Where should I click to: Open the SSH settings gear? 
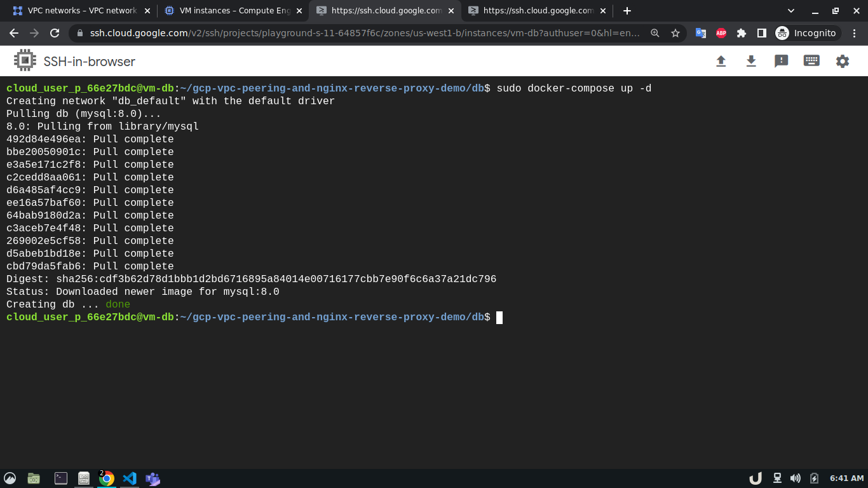pyautogui.click(x=843, y=61)
